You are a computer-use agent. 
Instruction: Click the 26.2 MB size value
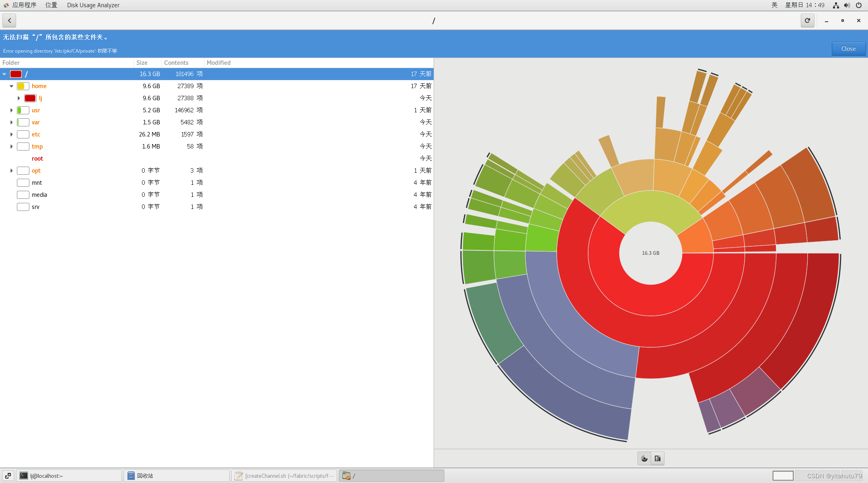149,134
